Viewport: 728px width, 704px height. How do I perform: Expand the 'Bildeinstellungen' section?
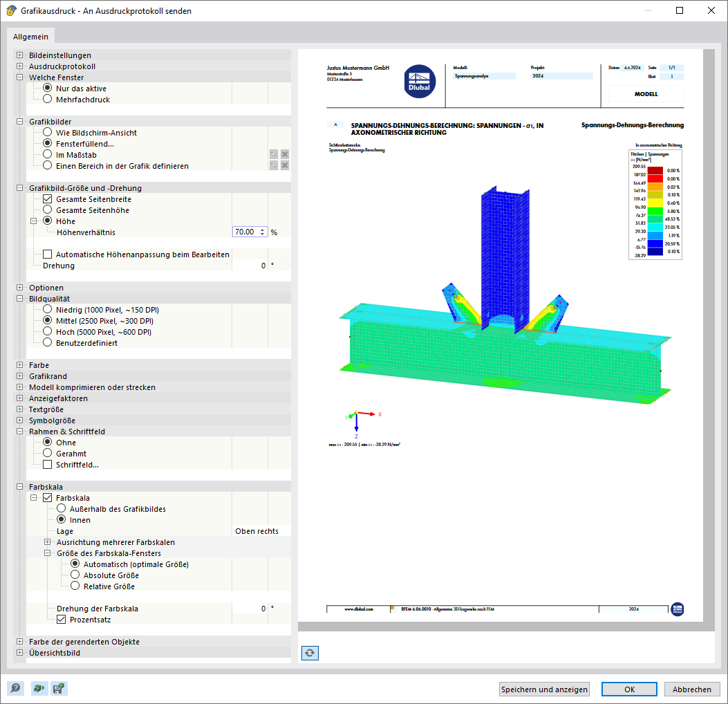coord(19,55)
